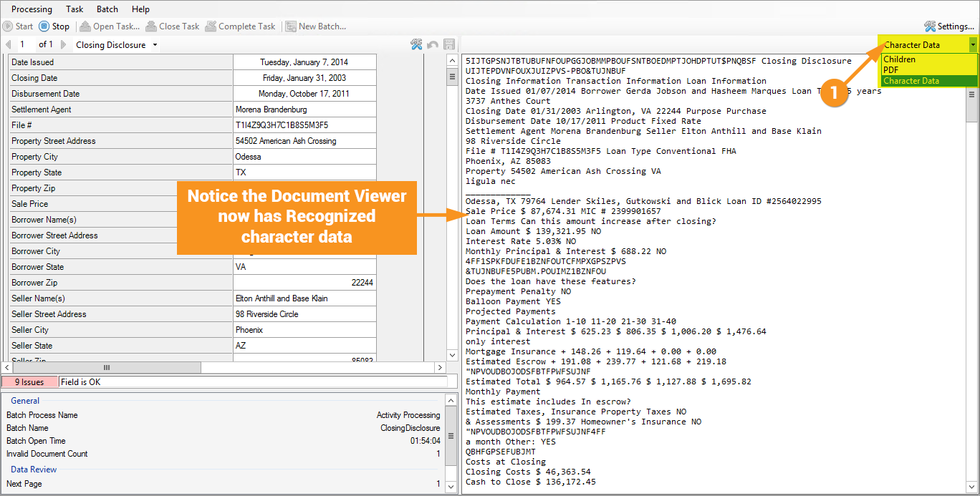Open the Task menu
Image resolution: width=980 pixels, height=496 pixels.
(x=75, y=9)
